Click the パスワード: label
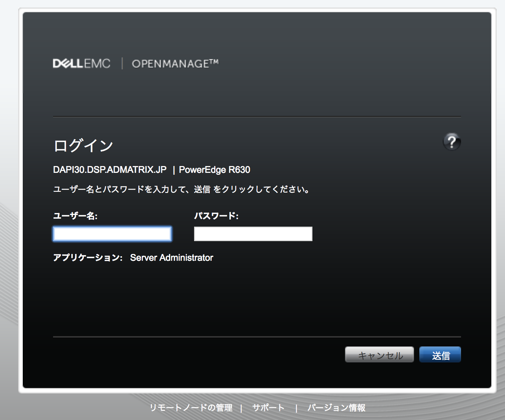 pyautogui.click(x=216, y=216)
